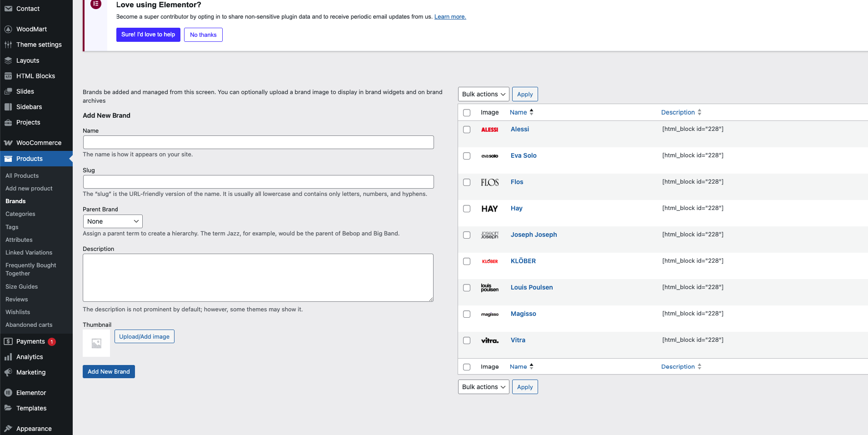The width and height of the screenshot is (868, 435).
Task: Open Add new product submenu item
Action: [29, 188]
